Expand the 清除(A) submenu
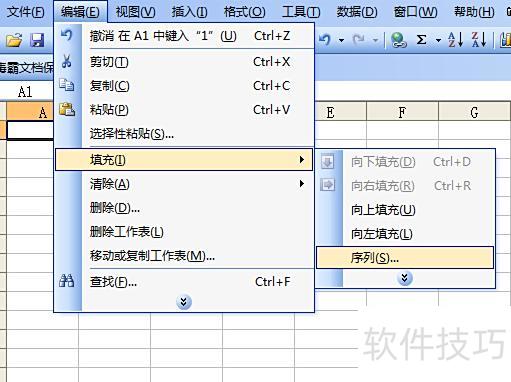Screen dimensions: 511x382 click(x=184, y=184)
